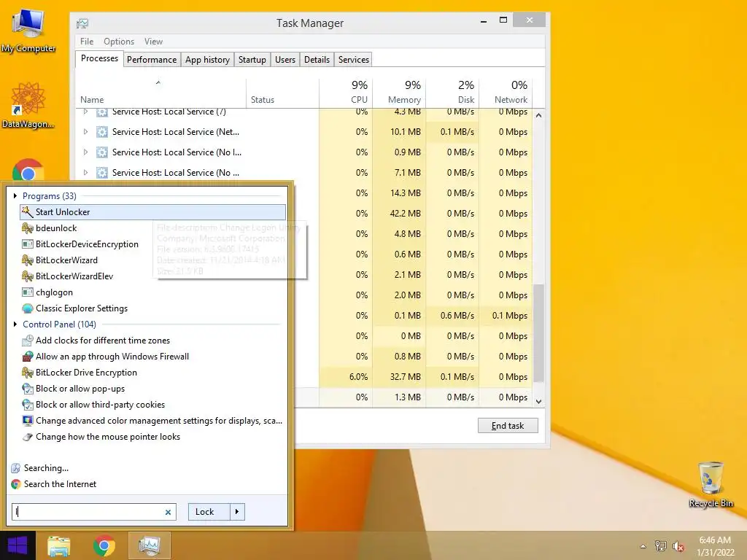The width and height of the screenshot is (747, 560).
Task: Switch to the Details tab
Action: coord(317,60)
